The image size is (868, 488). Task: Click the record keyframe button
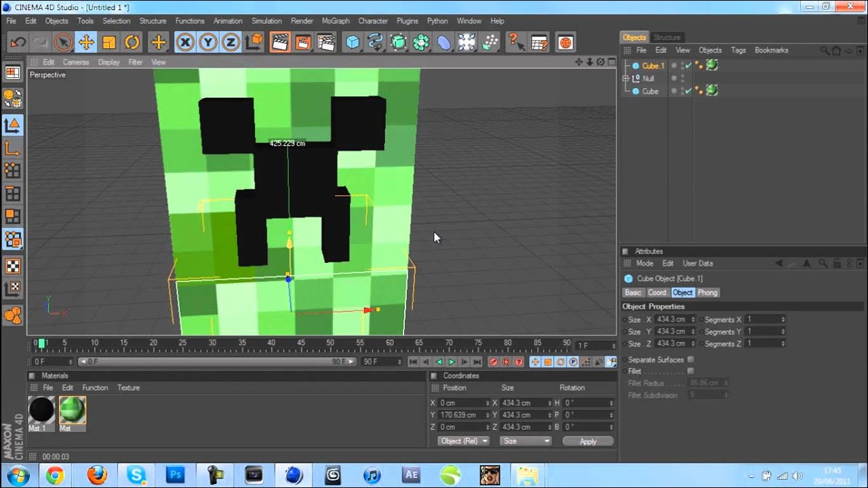(x=494, y=362)
